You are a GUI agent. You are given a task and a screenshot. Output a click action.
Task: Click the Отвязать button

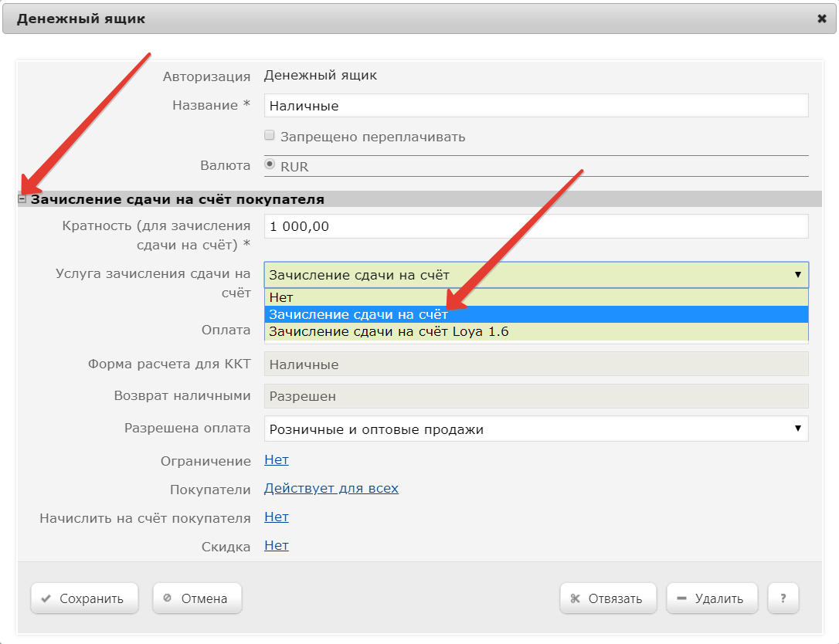608,598
